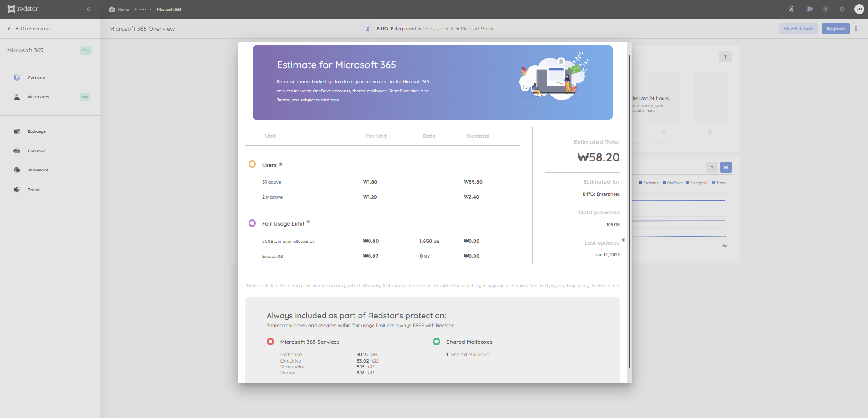Click the Exchange sidebar icon
This screenshot has width=868, height=418.
[17, 131]
